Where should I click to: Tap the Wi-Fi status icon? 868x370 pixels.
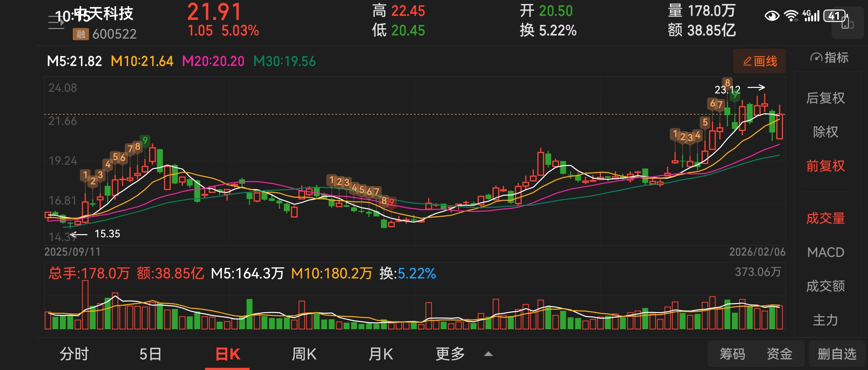pos(791,16)
